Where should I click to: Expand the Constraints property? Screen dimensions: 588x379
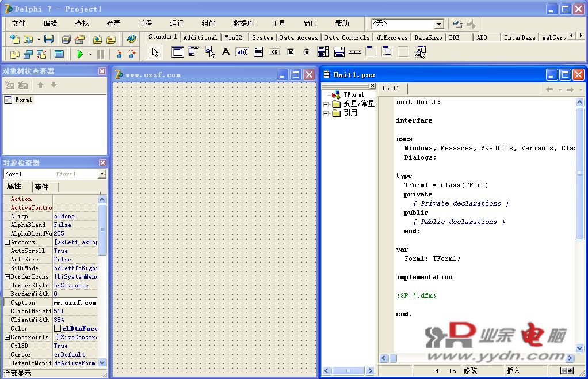(x=7, y=338)
